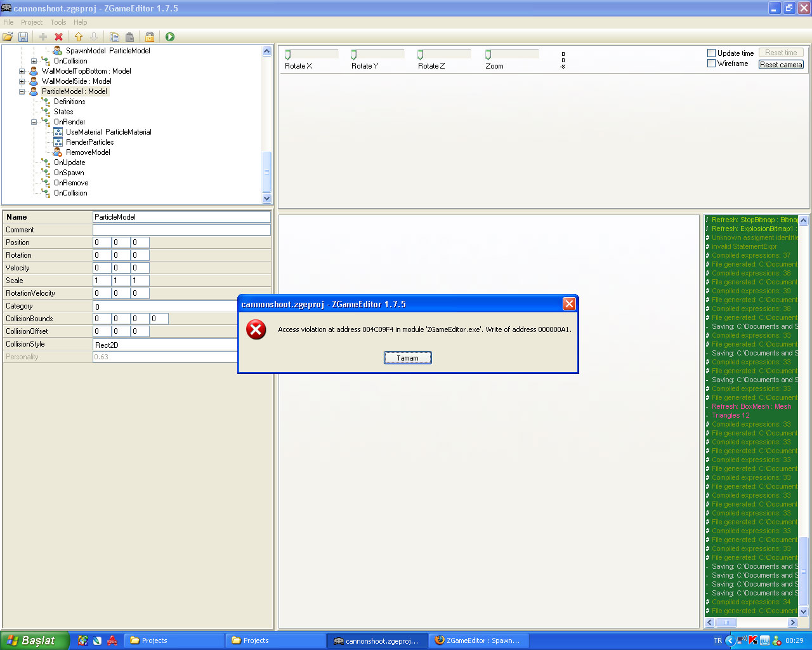The height and width of the screenshot is (650, 812).
Task: Switch to cannonshoot.zgeproj taskbar button
Action: (x=376, y=640)
